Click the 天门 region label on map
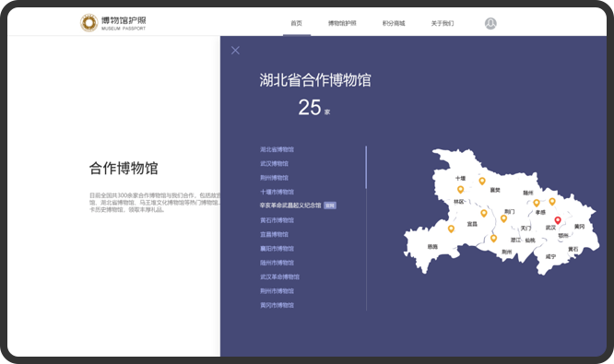The width and height of the screenshot is (614, 364). point(525,229)
